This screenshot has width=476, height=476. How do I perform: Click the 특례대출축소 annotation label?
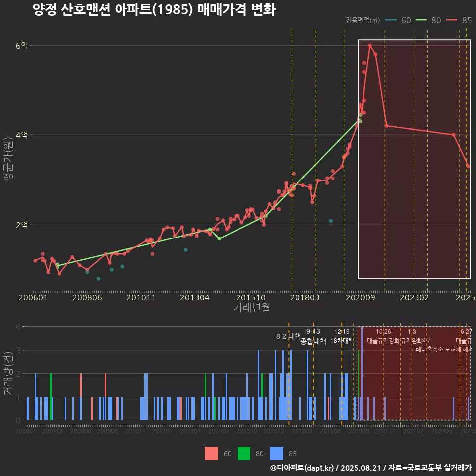pyautogui.click(x=427, y=349)
